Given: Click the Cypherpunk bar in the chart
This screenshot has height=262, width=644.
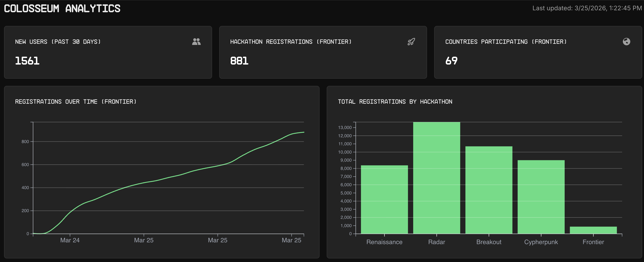Looking at the screenshot, I should tap(541, 197).
